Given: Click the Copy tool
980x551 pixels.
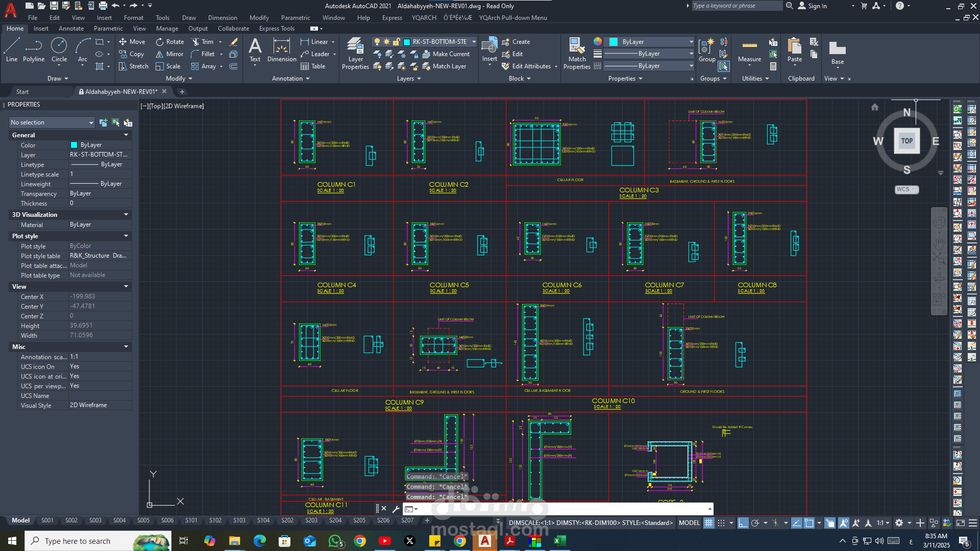Looking at the screenshot, I should (x=132, y=54).
